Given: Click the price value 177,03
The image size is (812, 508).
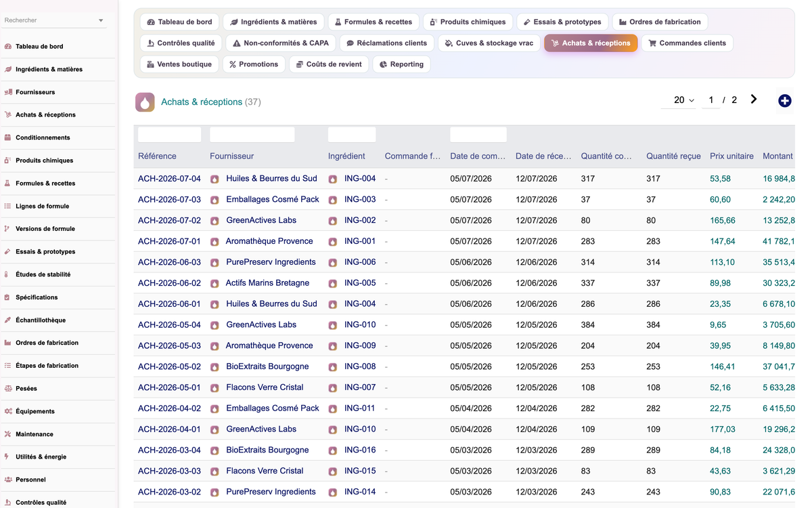Looking at the screenshot, I should click(723, 429).
